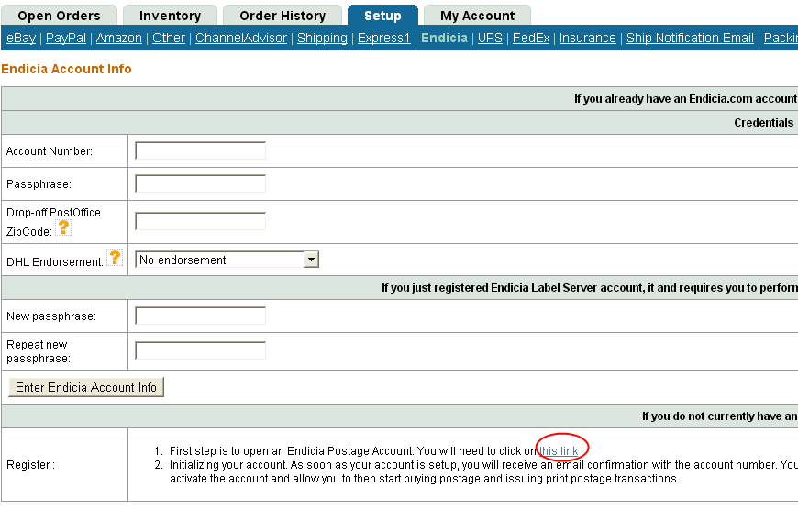Focus the Passphrase input field
This screenshot has width=798, height=532.
(x=201, y=183)
